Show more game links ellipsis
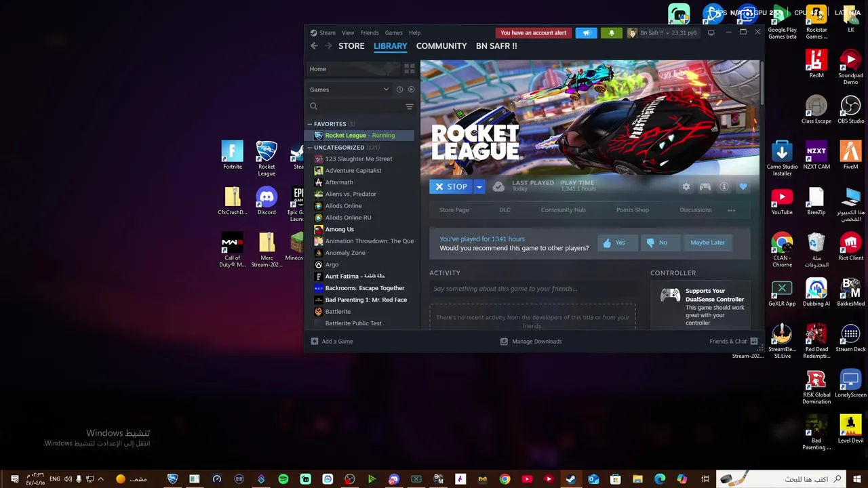 pyautogui.click(x=731, y=210)
